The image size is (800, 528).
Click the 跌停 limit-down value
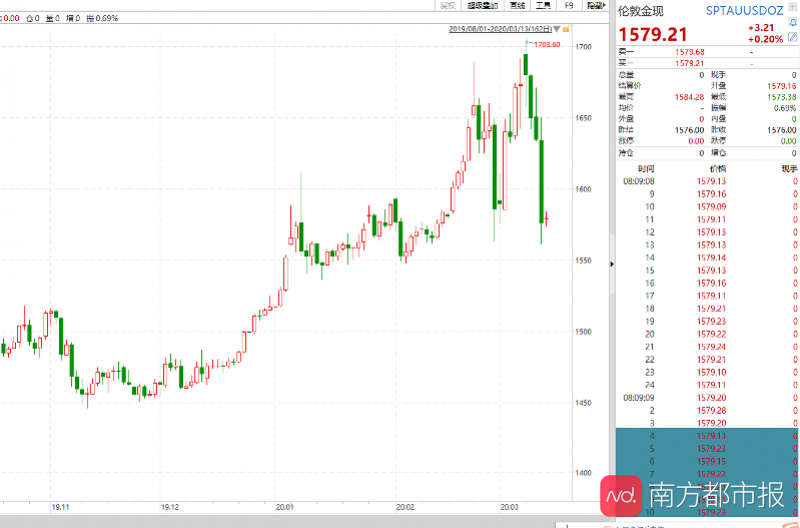[x=788, y=141]
